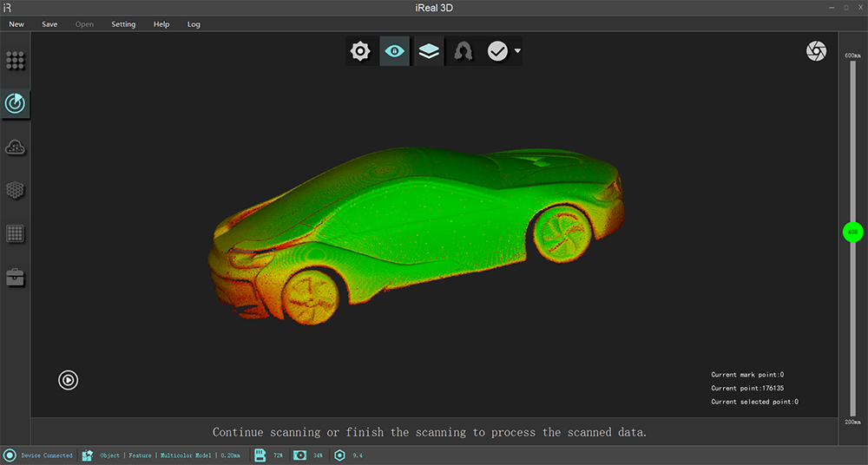Click the camera shutter icon at top right
Screen dimensions: 868x465
pyautogui.click(x=816, y=52)
